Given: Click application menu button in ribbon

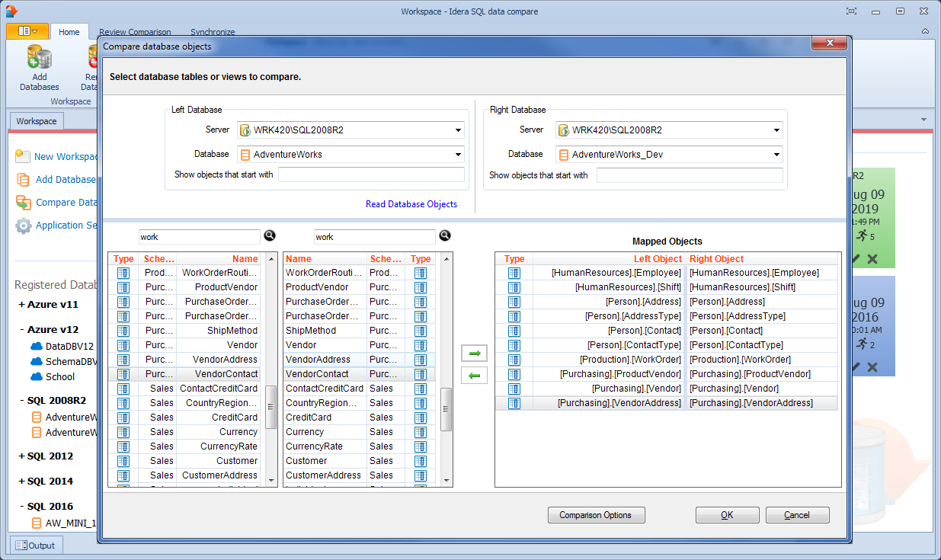Looking at the screenshot, I should [27, 31].
